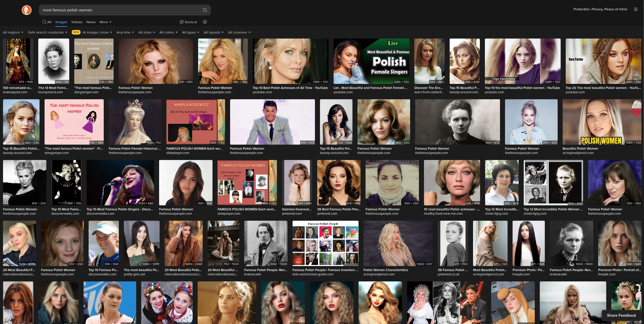
Task: Click the Share Feedback button
Action: [x=621, y=315]
